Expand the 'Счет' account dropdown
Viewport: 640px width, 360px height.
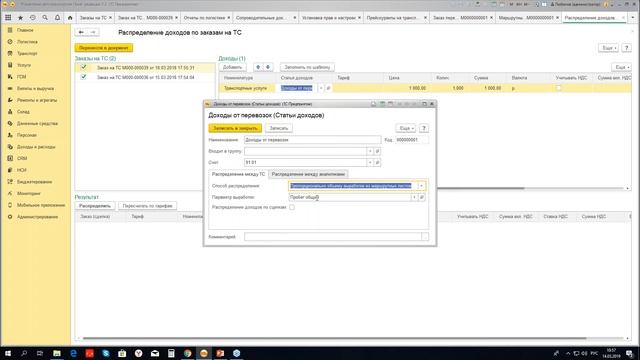click(370, 162)
